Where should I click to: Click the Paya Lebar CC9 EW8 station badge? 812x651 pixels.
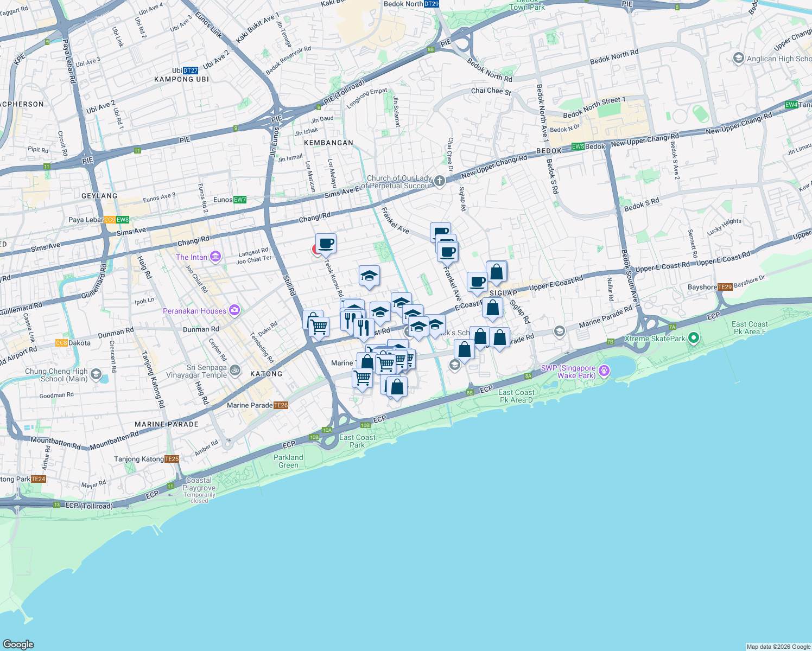click(117, 220)
